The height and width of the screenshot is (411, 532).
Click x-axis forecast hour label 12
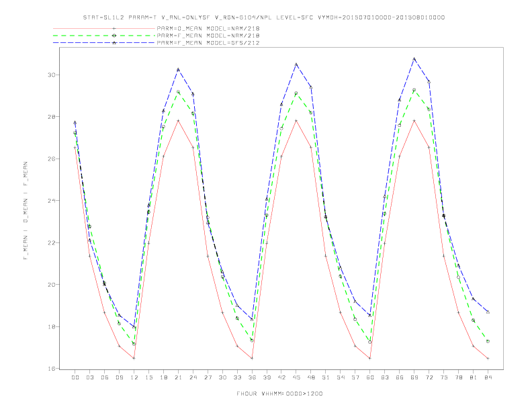point(134,377)
